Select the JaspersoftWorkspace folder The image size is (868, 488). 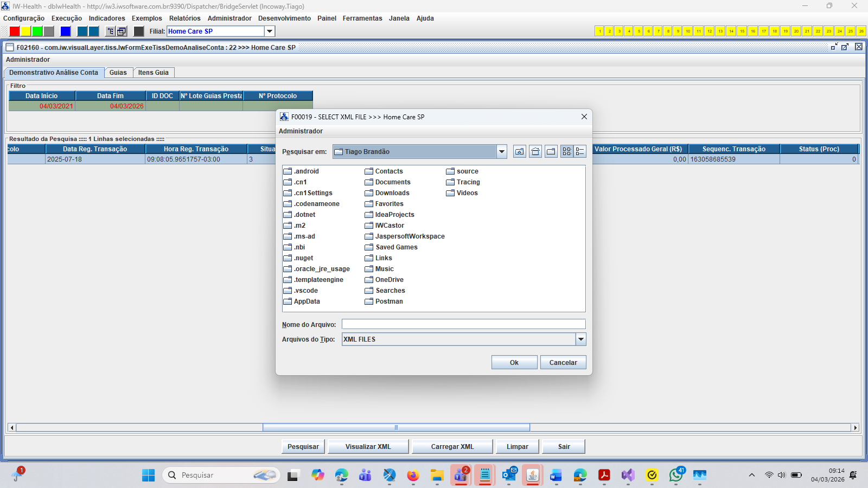[x=410, y=236]
